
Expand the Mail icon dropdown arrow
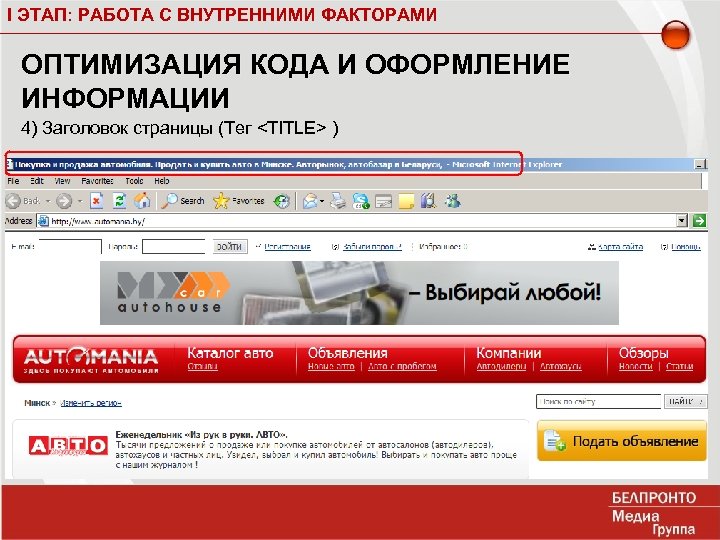322,201
